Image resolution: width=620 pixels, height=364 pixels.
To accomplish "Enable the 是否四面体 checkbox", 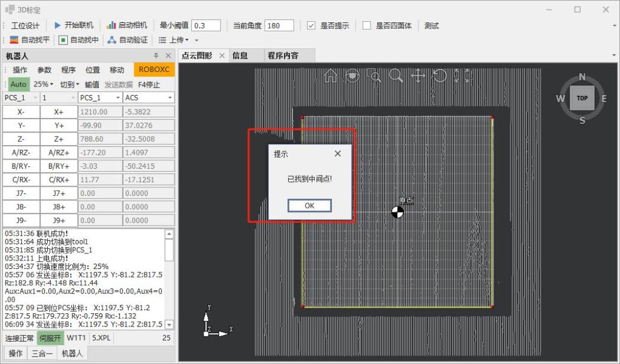I will [367, 25].
